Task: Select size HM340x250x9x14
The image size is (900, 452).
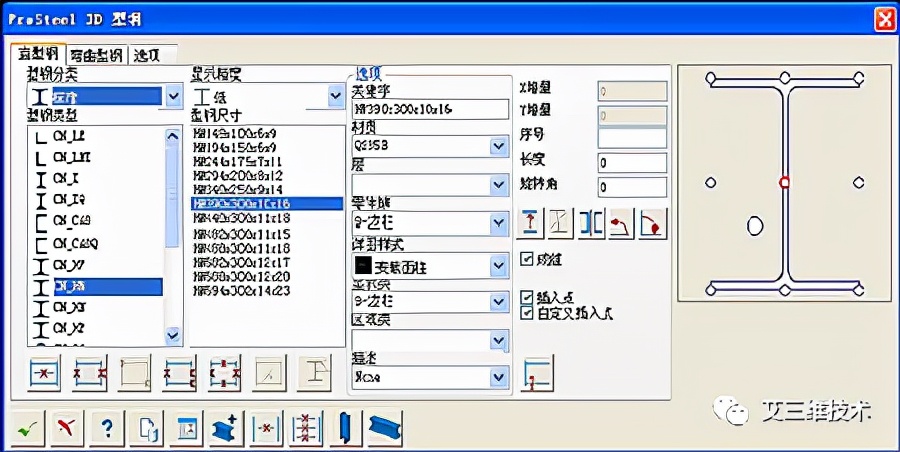Action: (x=238, y=190)
